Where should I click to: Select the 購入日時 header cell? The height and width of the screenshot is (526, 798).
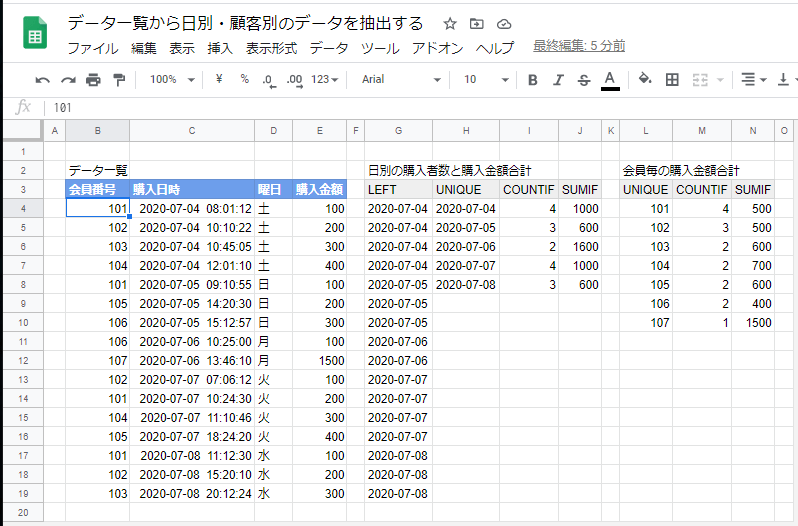coord(192,189)
